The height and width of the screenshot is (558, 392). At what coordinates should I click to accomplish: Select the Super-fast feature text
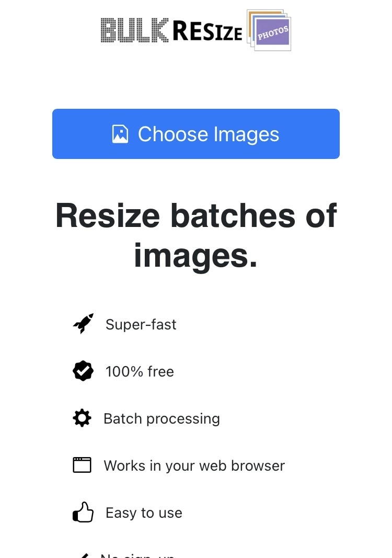(141, 325)
